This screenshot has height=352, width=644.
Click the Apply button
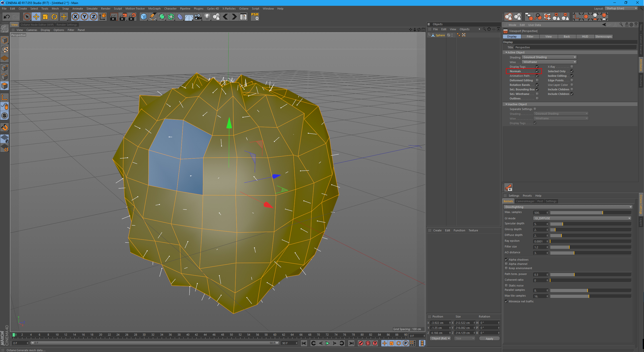click(x=489, y=339)
